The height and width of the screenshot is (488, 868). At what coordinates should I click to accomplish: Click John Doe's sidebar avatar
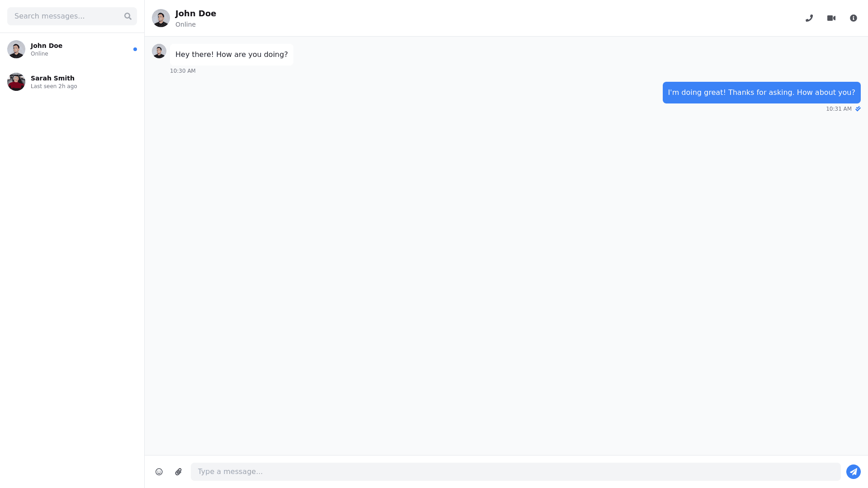pyautogui.click(x=16, y=49)
